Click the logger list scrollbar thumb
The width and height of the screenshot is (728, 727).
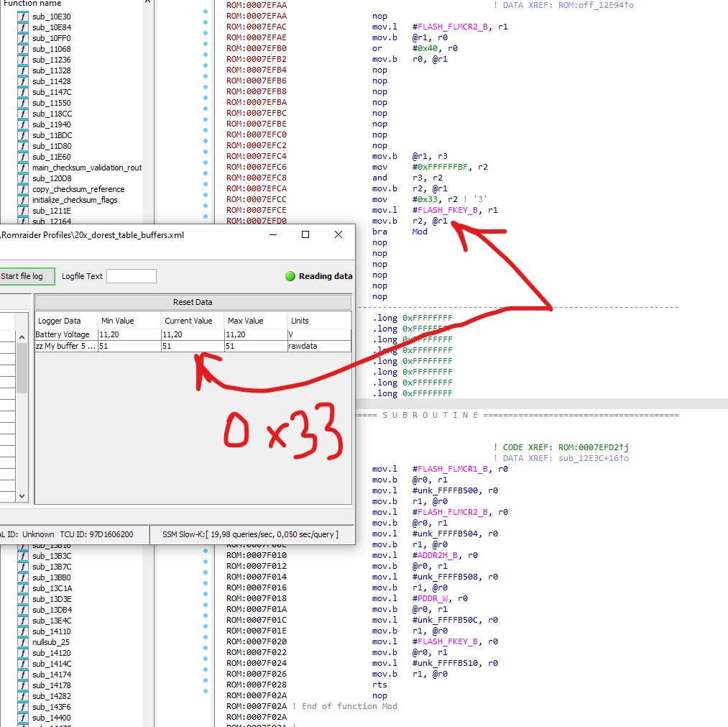click(x=22, y=368)
